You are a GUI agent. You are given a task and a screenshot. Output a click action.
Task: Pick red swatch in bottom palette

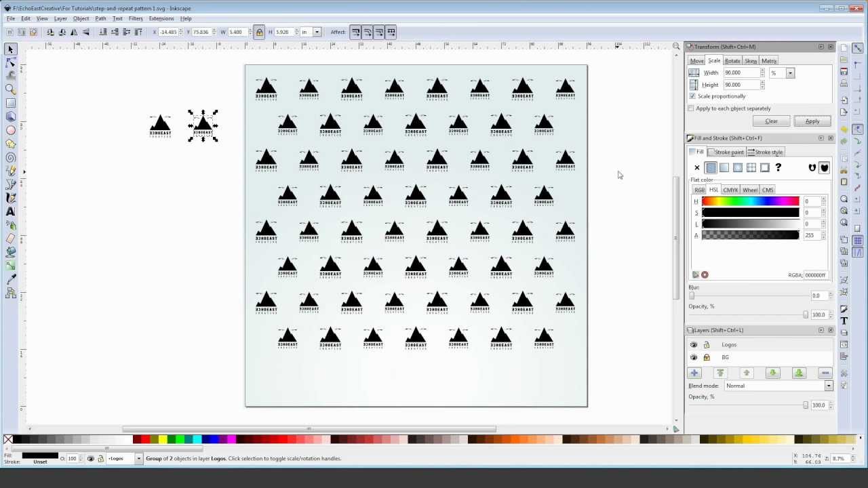[146, 440]
